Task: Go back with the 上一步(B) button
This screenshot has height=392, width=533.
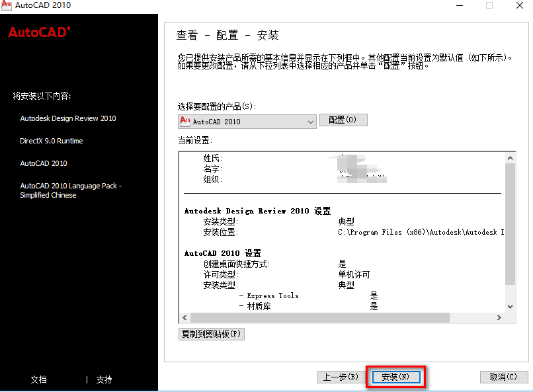Action: click(341, 377)
